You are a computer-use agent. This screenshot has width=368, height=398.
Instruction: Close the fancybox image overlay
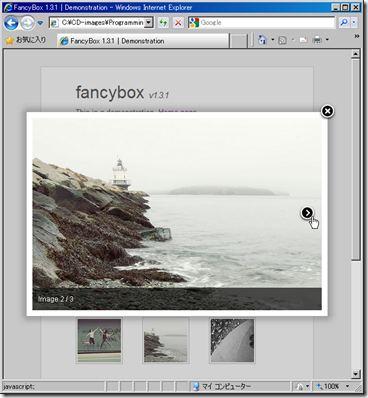tap(327, 111)
